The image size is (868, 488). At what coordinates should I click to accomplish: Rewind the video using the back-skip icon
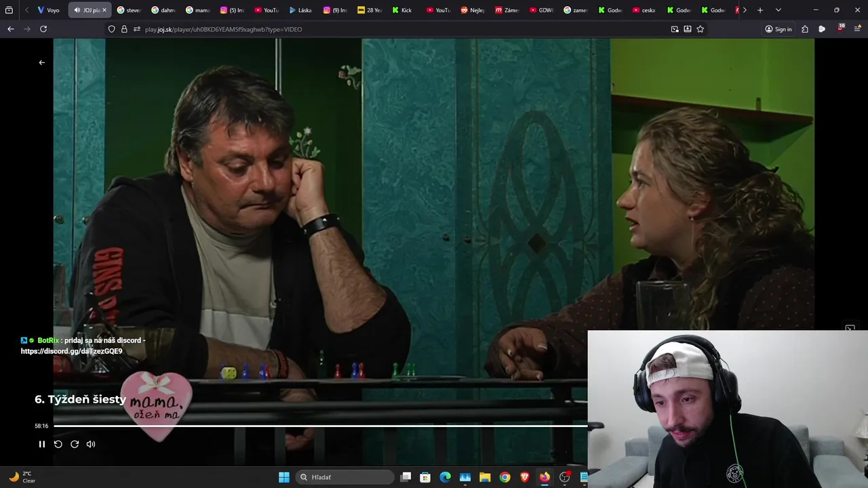(58, 444)
